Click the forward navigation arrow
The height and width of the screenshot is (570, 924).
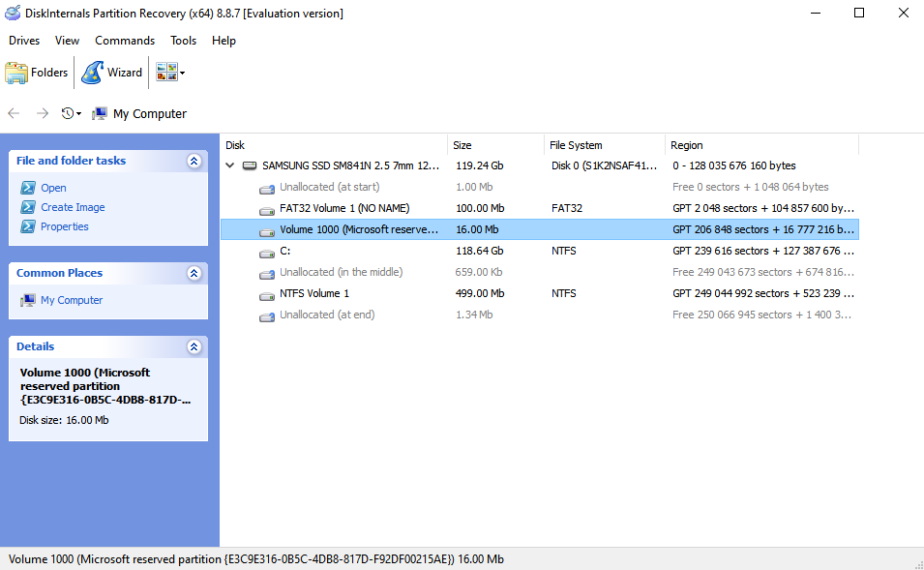[x=42, y=113]
